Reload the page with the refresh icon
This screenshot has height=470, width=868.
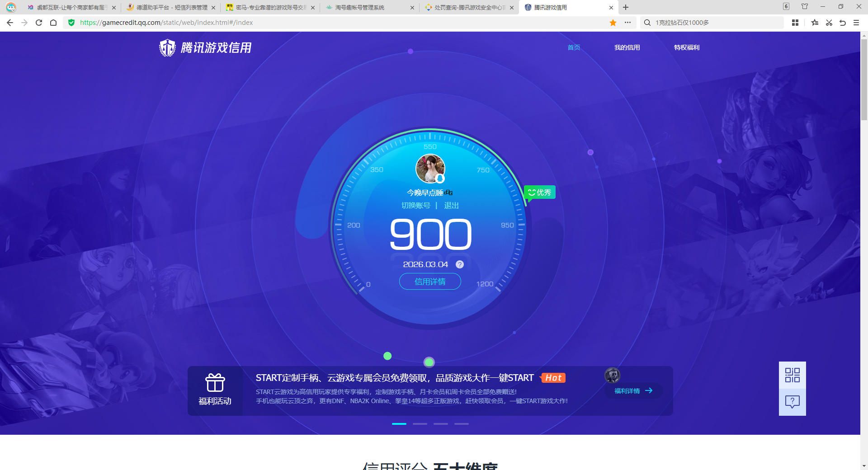point(39,23)
